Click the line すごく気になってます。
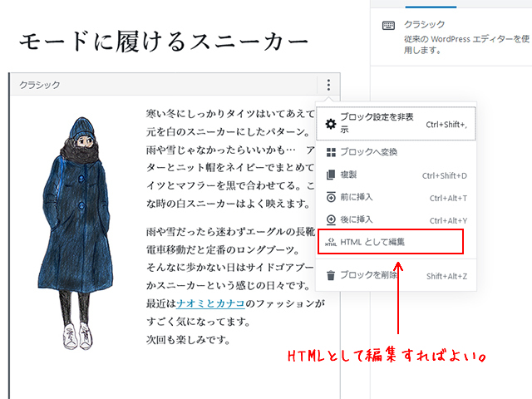The height and width of the screenshot is (399, 532). pyautogui.click(x=198, y=322)
